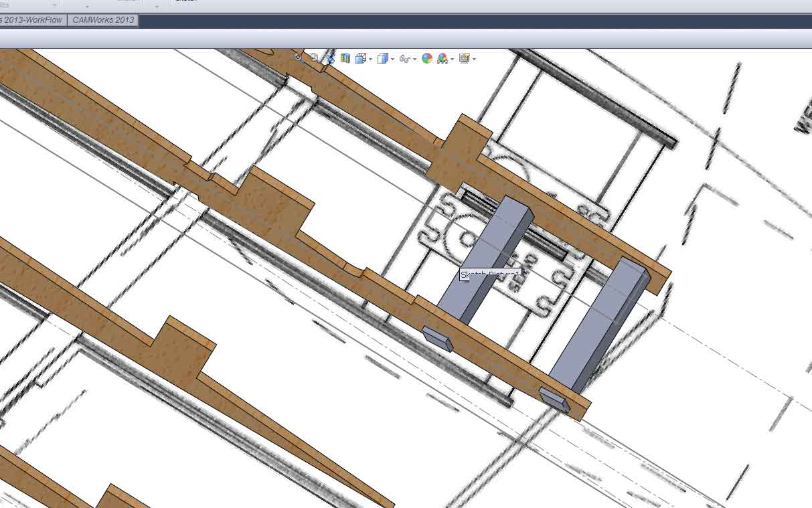
Task: Toggle the Section View tool
Action: (345, 58)
